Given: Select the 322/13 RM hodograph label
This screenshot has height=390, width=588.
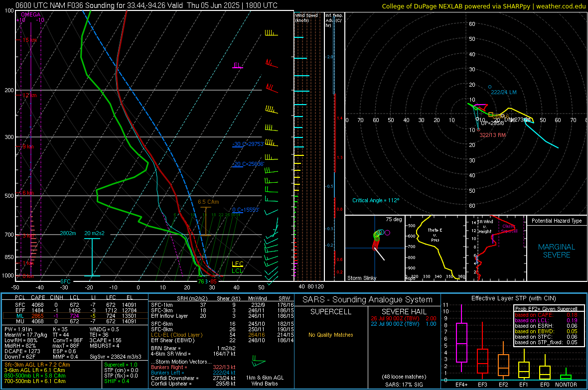Looking at the screenshot, I should (x=492, y=135).
